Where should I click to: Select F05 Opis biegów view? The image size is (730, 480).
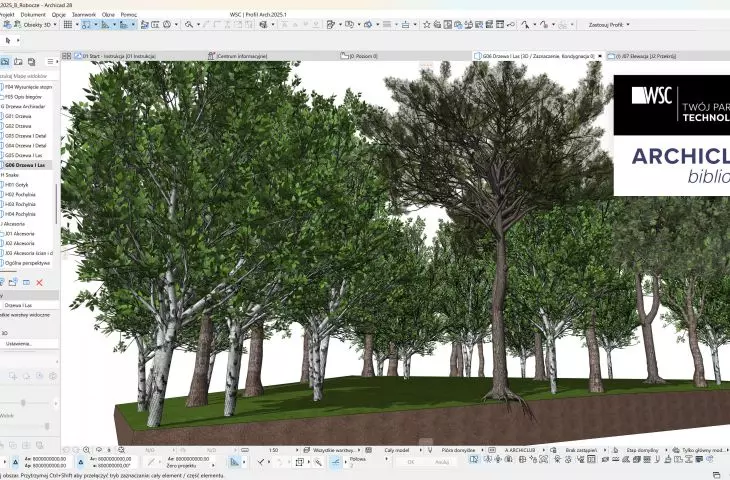click(23, 97)
